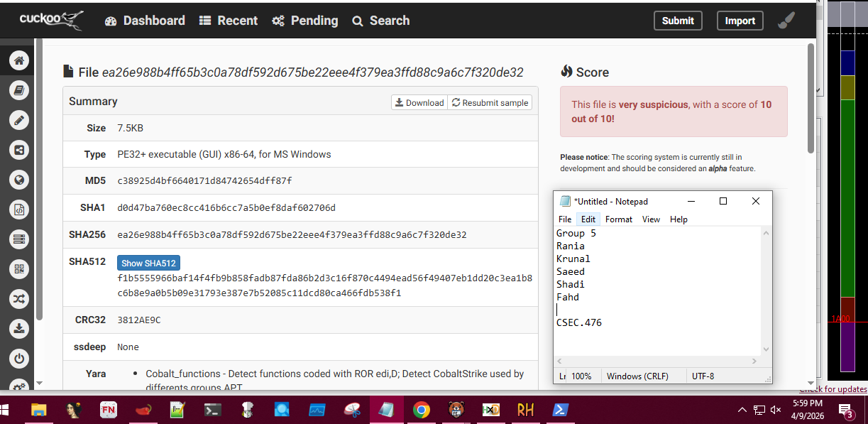Click the SHA256 hash value

click(292, 235)
